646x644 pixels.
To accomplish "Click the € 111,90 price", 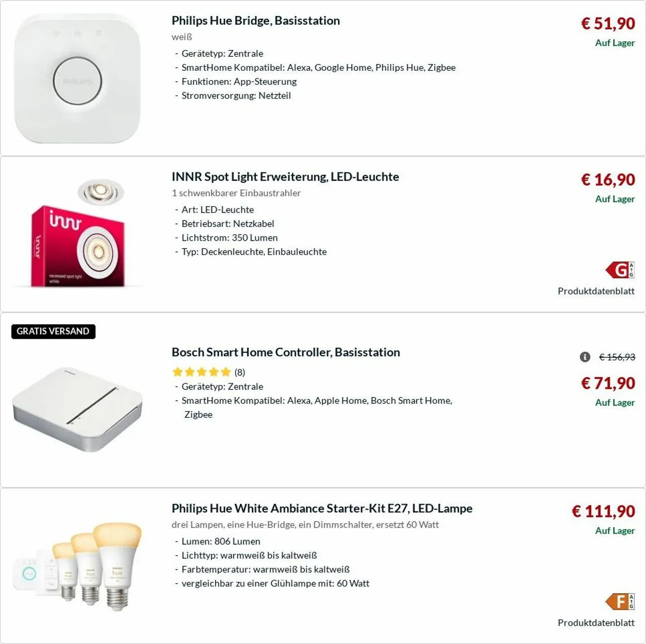I will tap(603, 511).
